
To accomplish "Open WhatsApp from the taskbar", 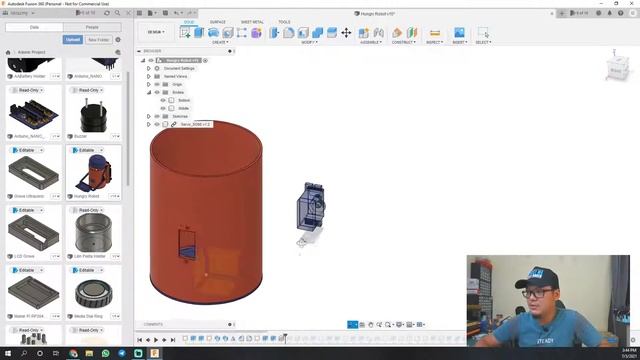I will [x=105, y=353].
